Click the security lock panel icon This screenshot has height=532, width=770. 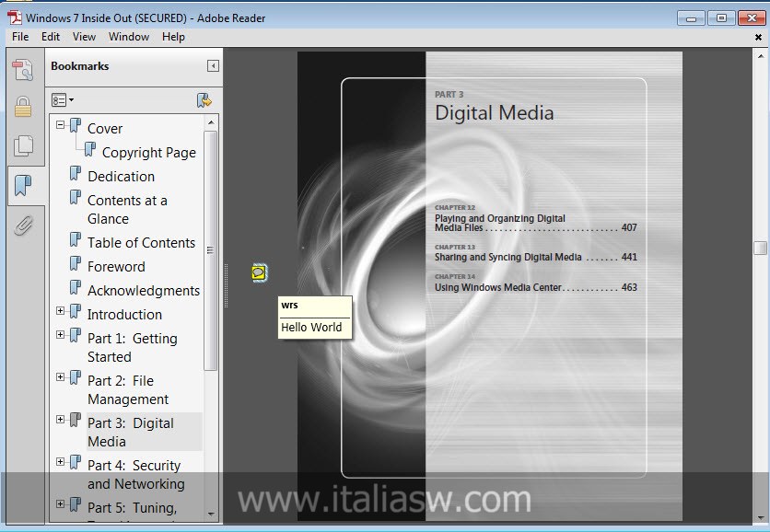23,107
